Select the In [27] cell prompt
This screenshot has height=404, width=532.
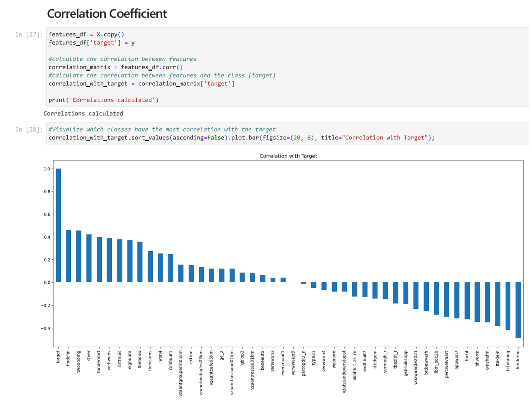[29, 35]
